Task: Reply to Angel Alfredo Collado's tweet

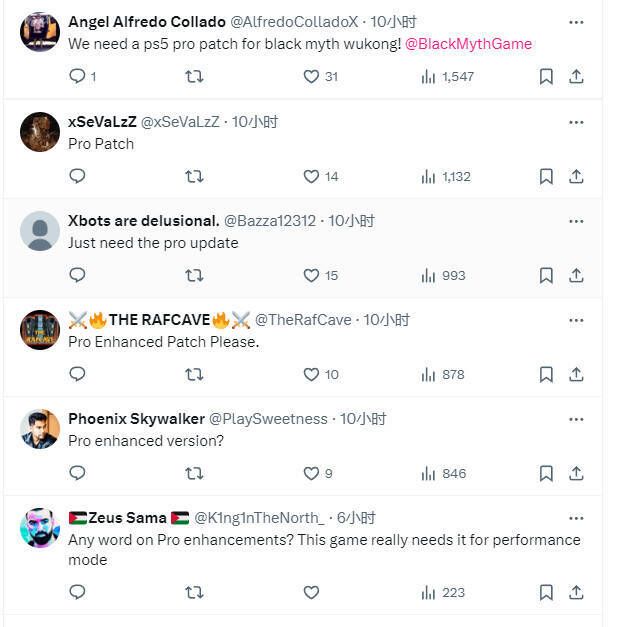Action: coord(77,77)
